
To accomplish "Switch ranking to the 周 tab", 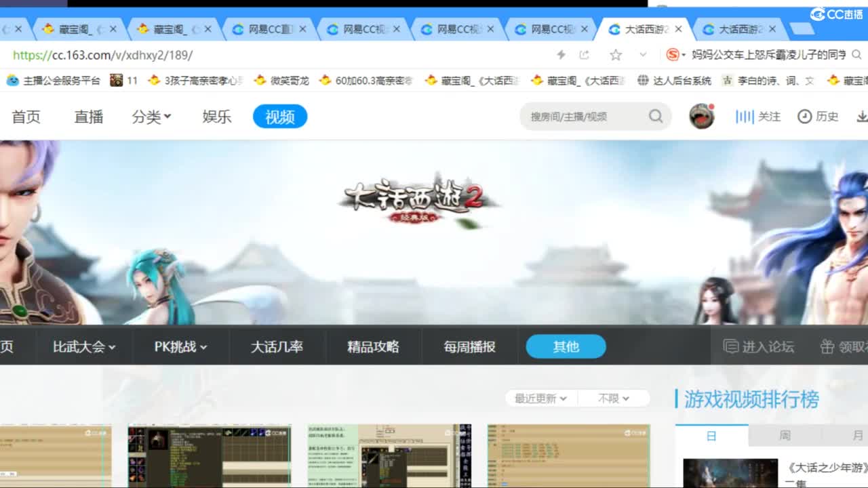I will [785, 435].
